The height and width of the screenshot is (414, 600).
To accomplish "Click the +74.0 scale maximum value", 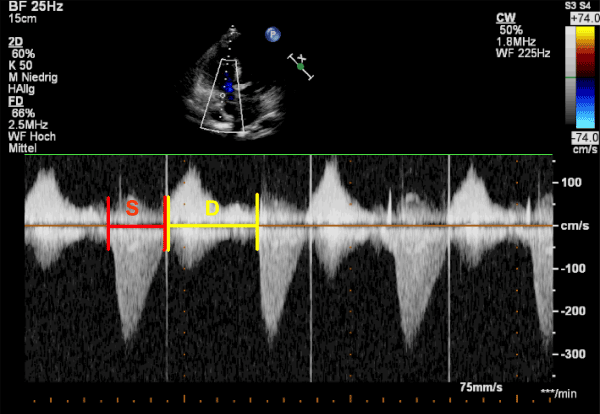I will [x=581, y=18].
